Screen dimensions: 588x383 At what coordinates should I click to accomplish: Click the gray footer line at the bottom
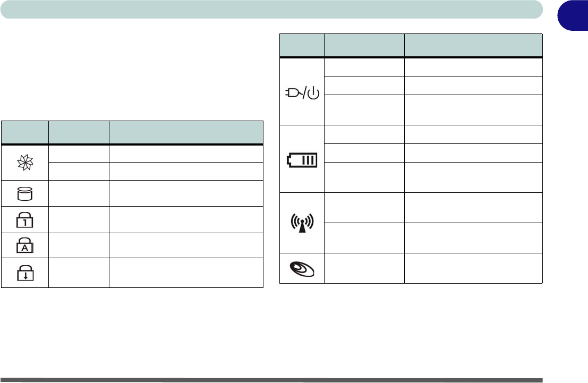pos(271,380)
